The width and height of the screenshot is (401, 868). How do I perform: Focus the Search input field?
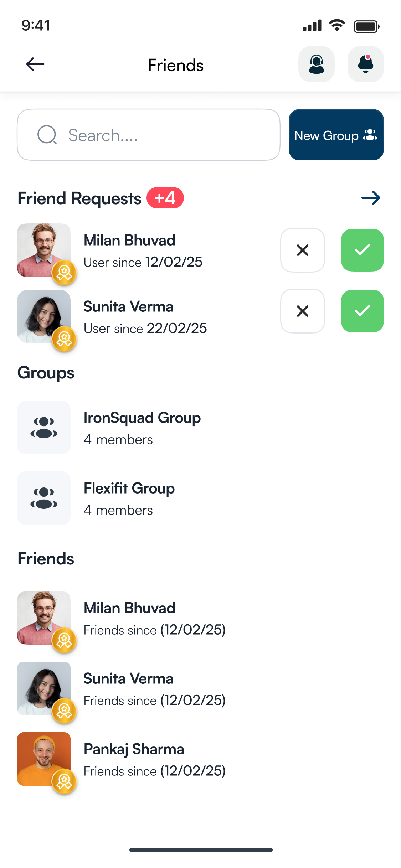(148, 135)
